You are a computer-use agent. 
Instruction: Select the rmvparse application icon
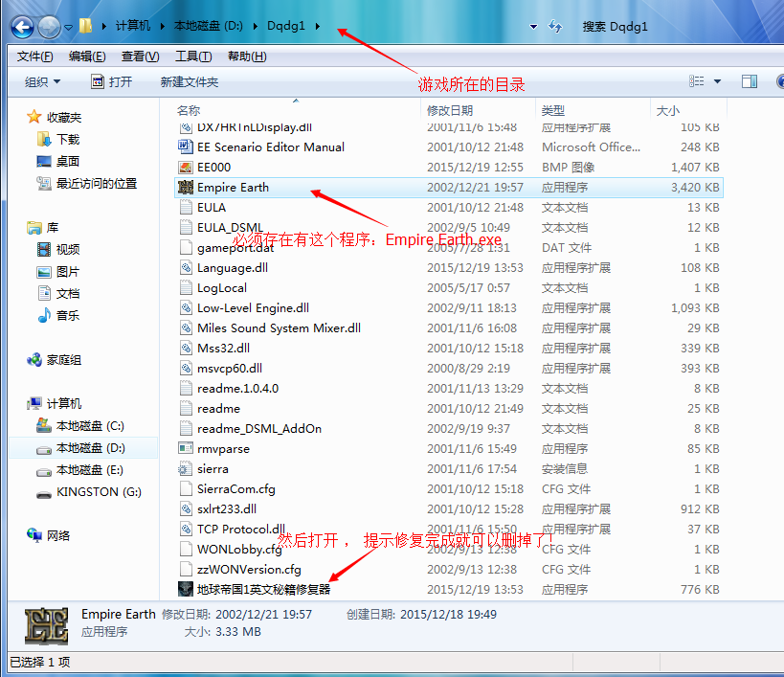[186, 448]
